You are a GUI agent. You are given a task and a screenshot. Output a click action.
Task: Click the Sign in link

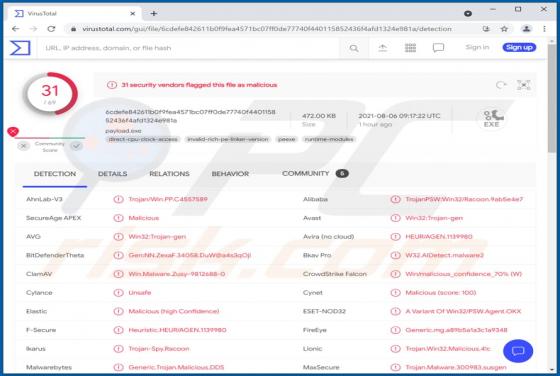coord(477,47)
